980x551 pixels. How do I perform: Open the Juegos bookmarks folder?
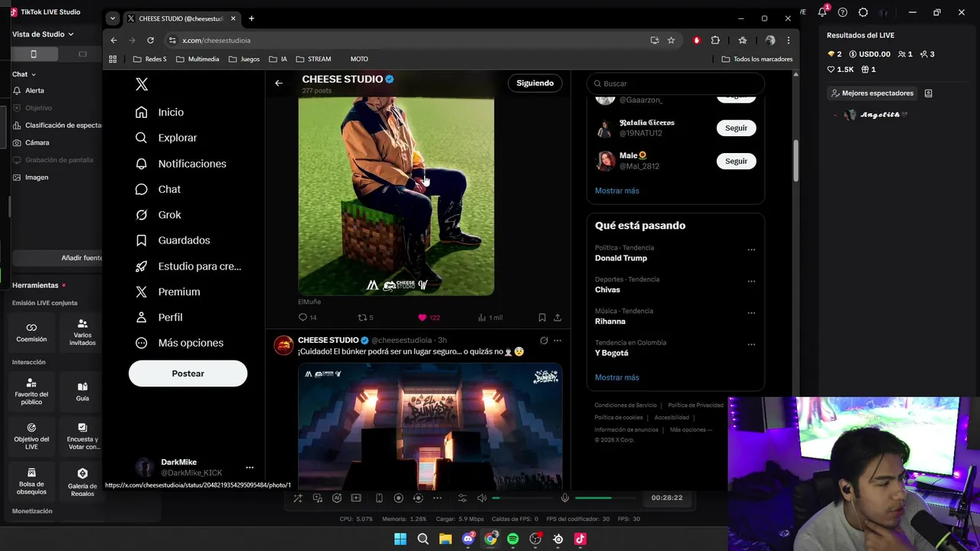point(244,59)
